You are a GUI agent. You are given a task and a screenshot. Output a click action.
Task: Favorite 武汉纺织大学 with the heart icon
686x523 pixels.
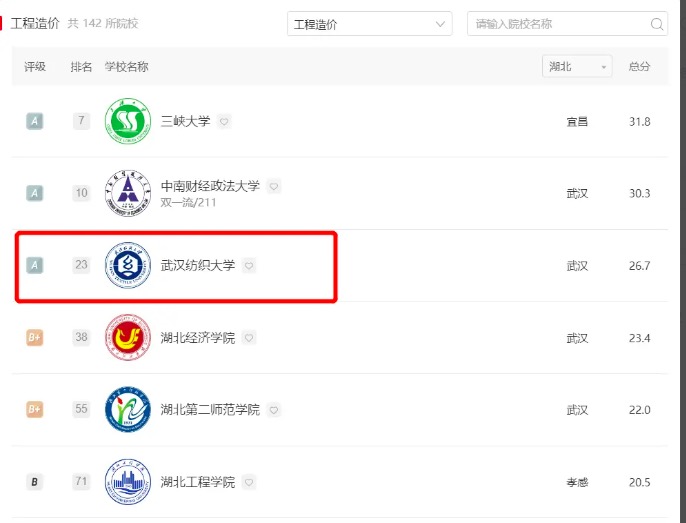pos(249,265)
